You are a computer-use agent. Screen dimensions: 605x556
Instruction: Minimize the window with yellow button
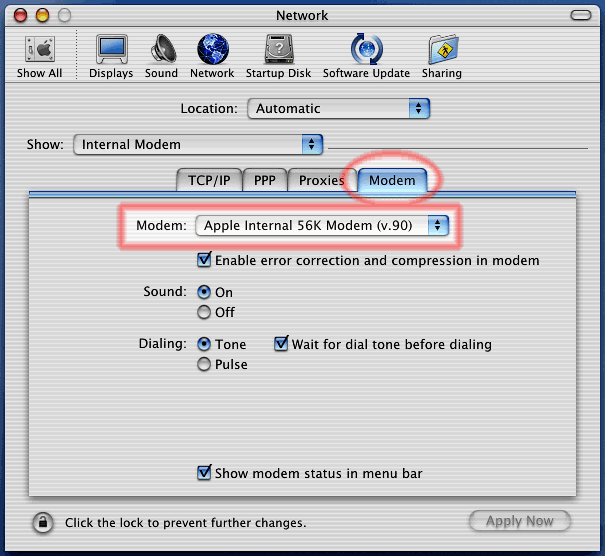pos(42,15)
